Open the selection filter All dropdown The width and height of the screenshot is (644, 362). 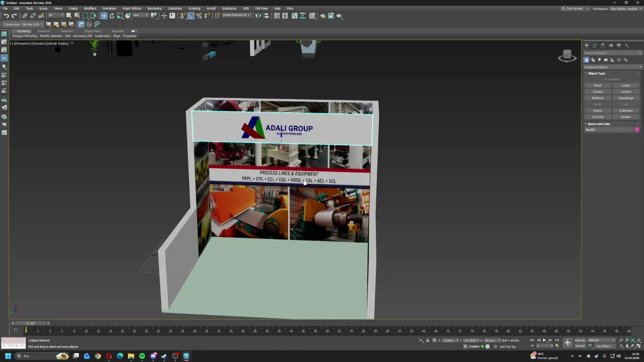(57, 15)
